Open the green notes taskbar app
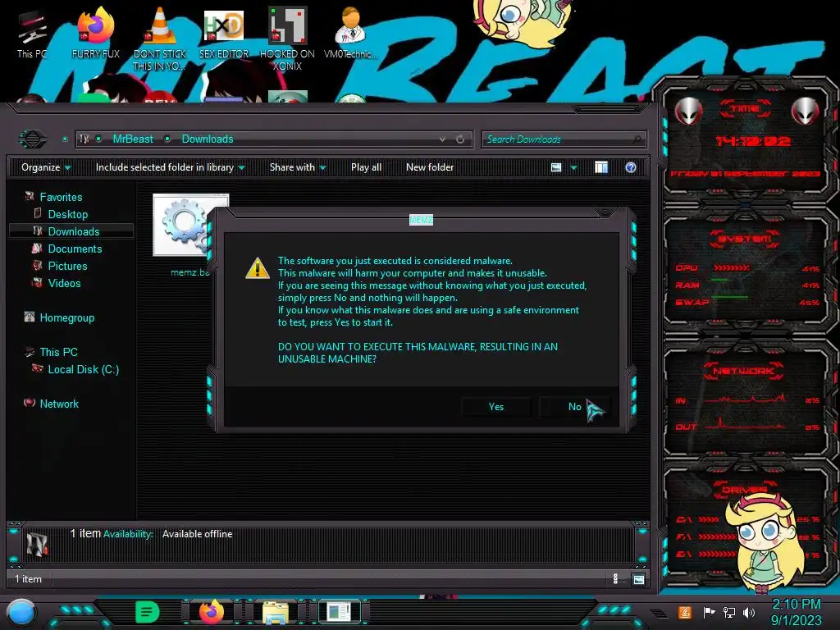The width and height of the screenshot is (840, 630). coord(147,612)
